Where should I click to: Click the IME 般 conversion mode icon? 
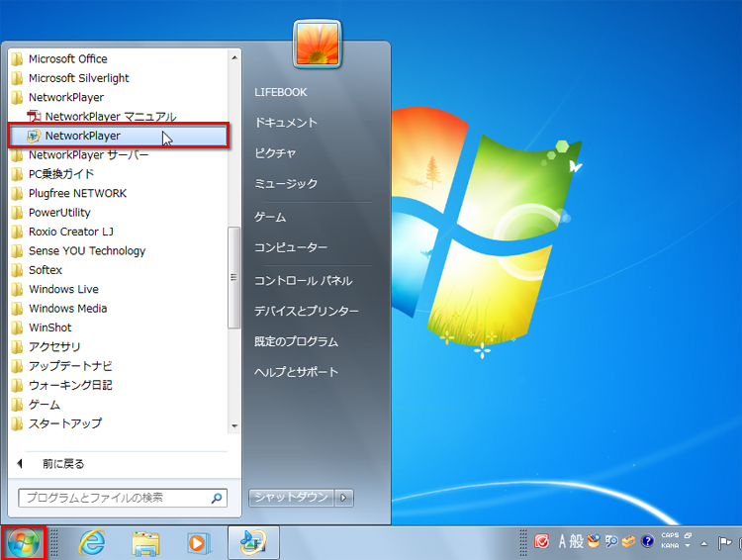click(577, 540)
